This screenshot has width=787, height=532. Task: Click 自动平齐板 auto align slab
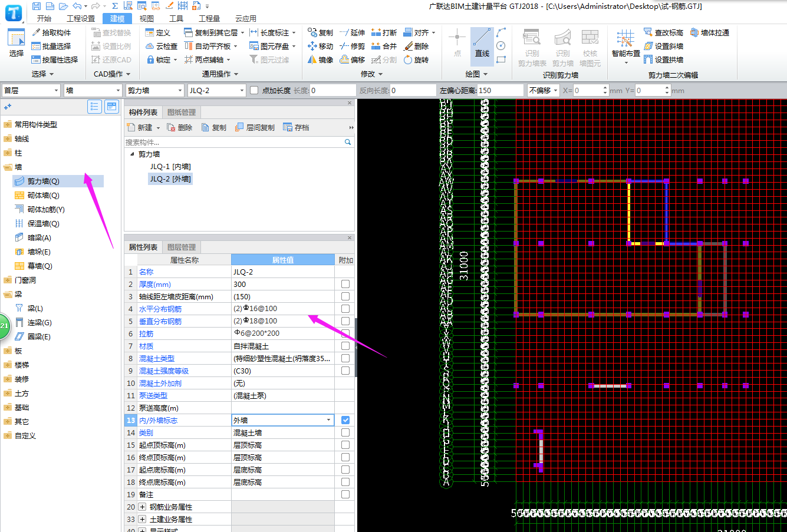point(210,46)
